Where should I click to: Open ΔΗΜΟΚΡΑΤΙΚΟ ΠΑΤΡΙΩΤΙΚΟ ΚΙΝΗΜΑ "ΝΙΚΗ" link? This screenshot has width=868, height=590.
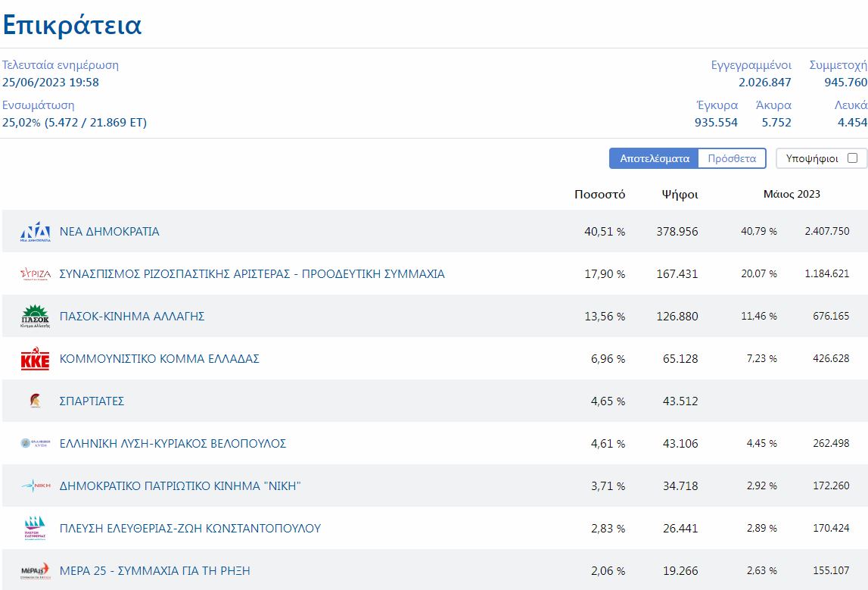pyautogui.click(x=180, y=485)
